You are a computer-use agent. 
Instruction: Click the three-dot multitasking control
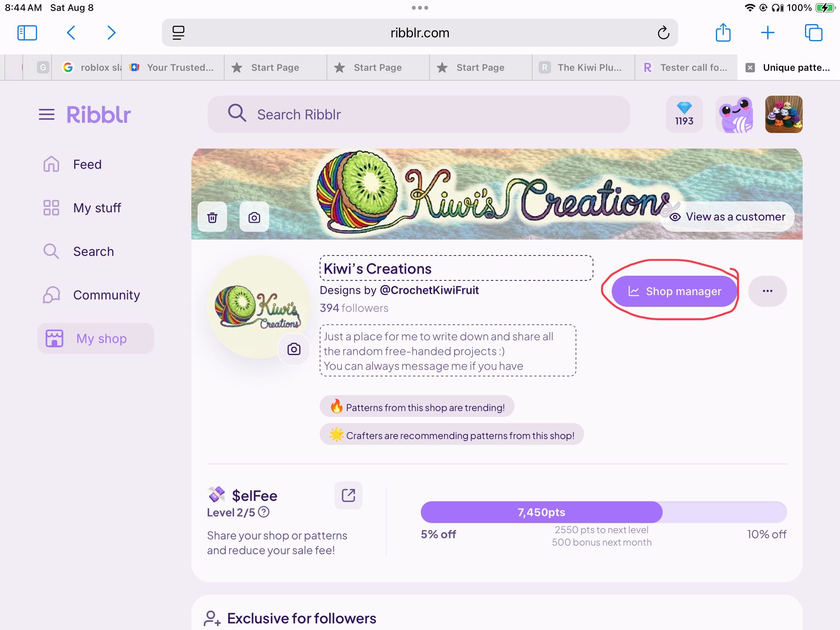point(420,8)
